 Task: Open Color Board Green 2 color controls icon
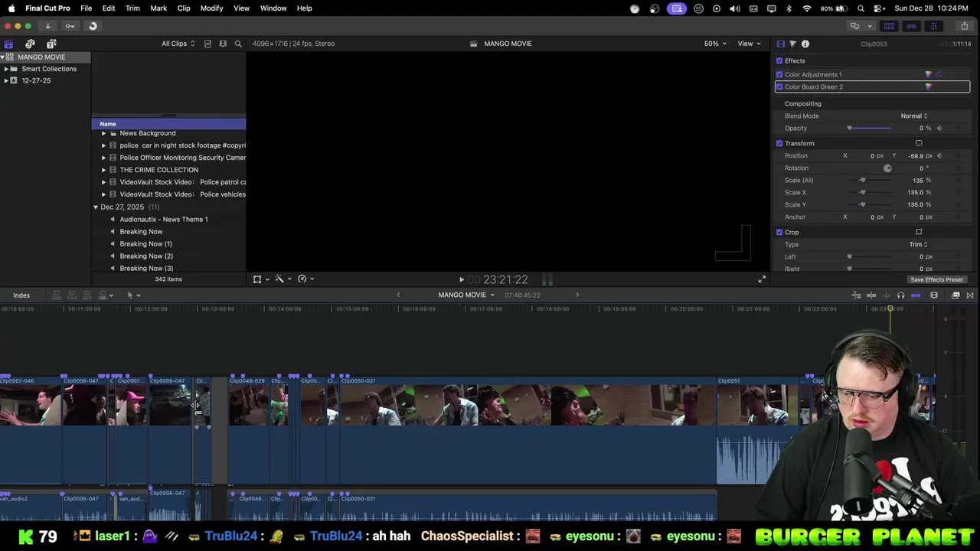928,86
